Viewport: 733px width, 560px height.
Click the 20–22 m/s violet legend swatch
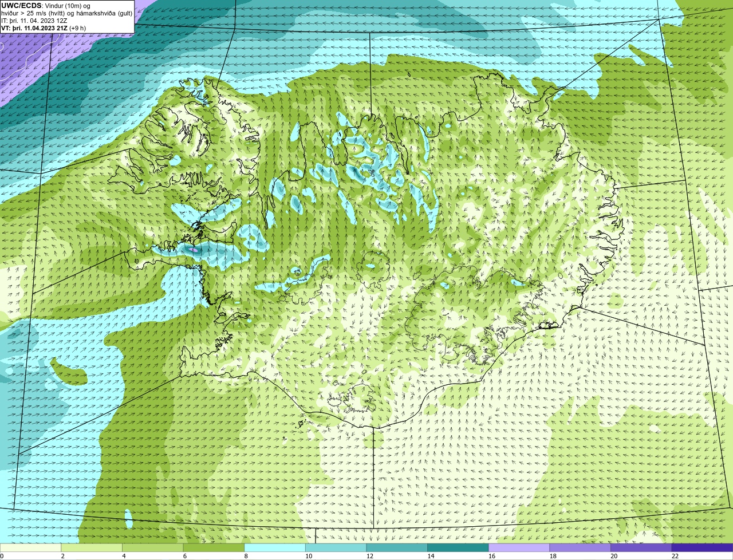[x=641, y=547]
